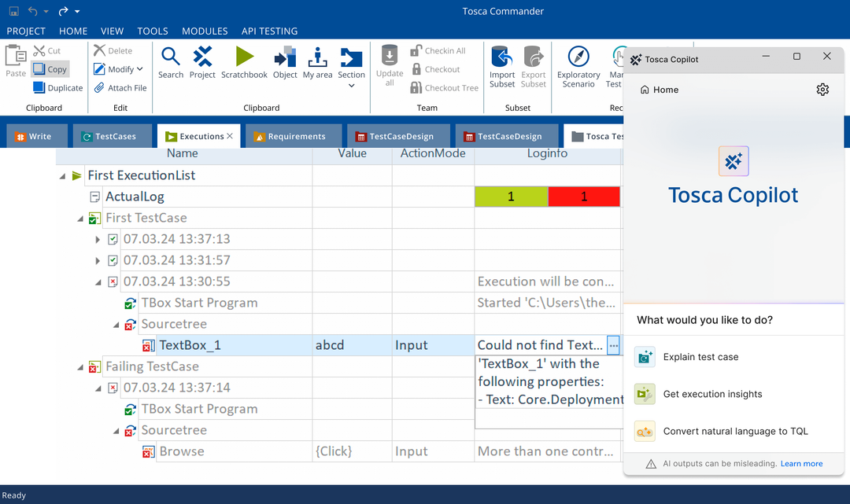Click the green passed count cell
This screenshot has width=850, height=504.
tap(512, 196)
